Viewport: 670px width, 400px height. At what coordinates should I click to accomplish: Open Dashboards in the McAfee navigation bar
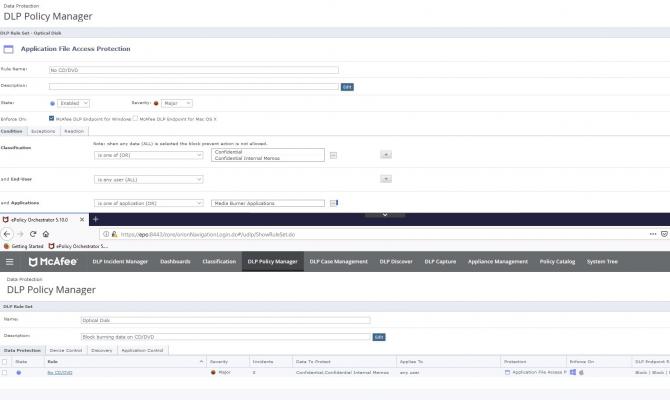tap(175, 262)
